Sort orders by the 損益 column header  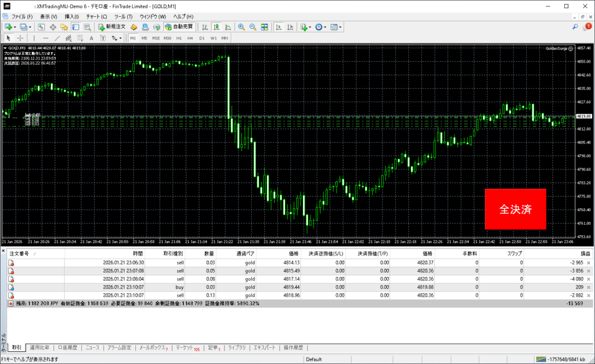pyautogui.click(x=585, y=254)
